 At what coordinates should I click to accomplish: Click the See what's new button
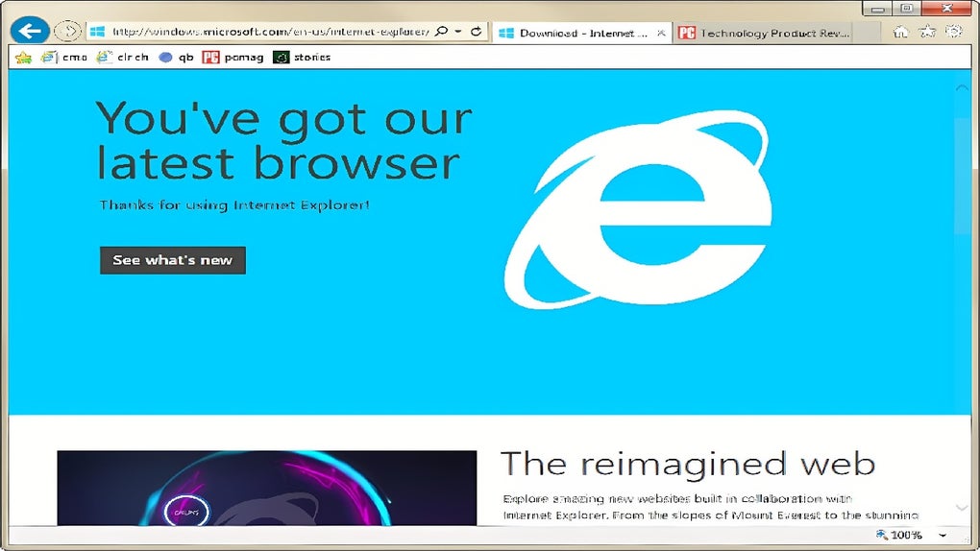(173, 260)
